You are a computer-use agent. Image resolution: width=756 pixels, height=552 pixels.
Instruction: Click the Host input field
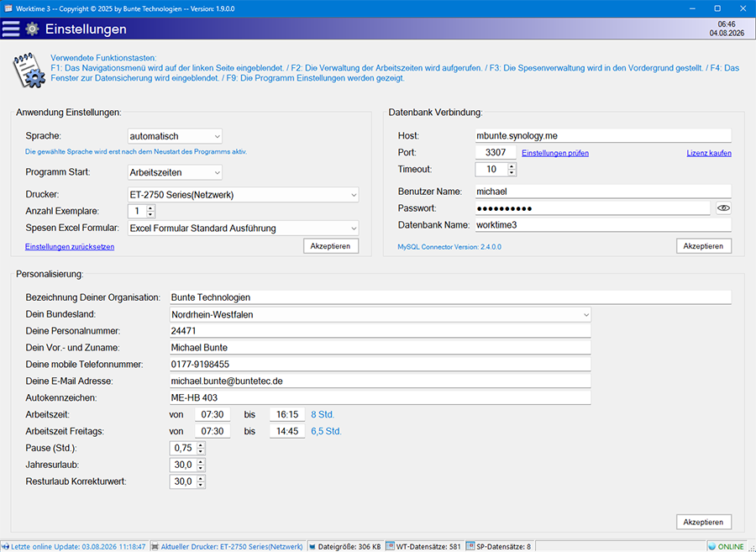603,136
